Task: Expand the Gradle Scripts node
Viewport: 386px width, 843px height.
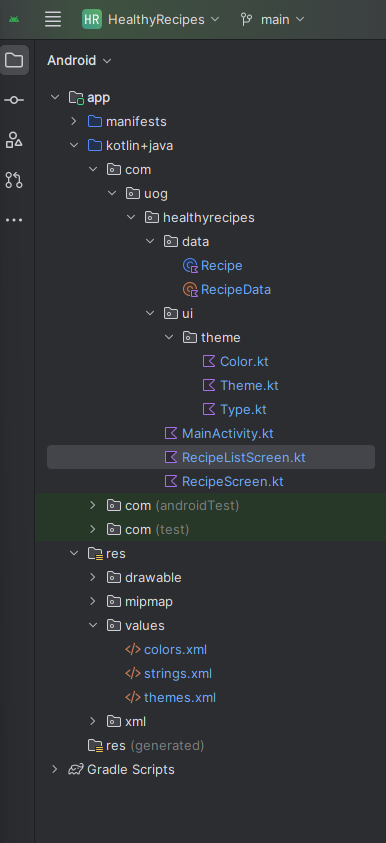Action: tap(54, 769)
